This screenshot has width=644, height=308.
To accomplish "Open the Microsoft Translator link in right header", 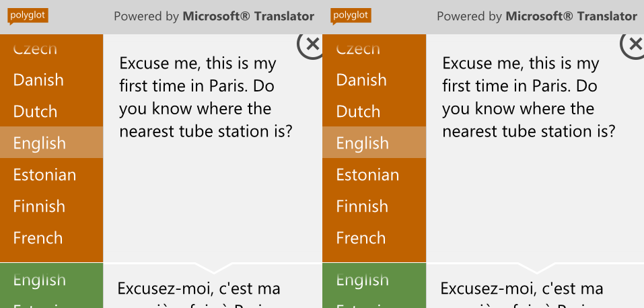I will pyautogui.click(x=571, y=16).
